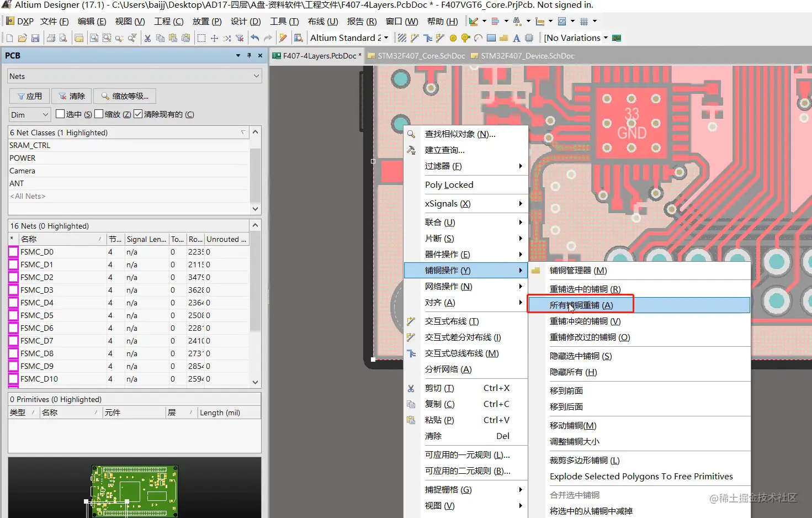Open the Altium Standard 2D view dropdown
Viewport: 812px width, 518px height.
click(x=386, y=38)
